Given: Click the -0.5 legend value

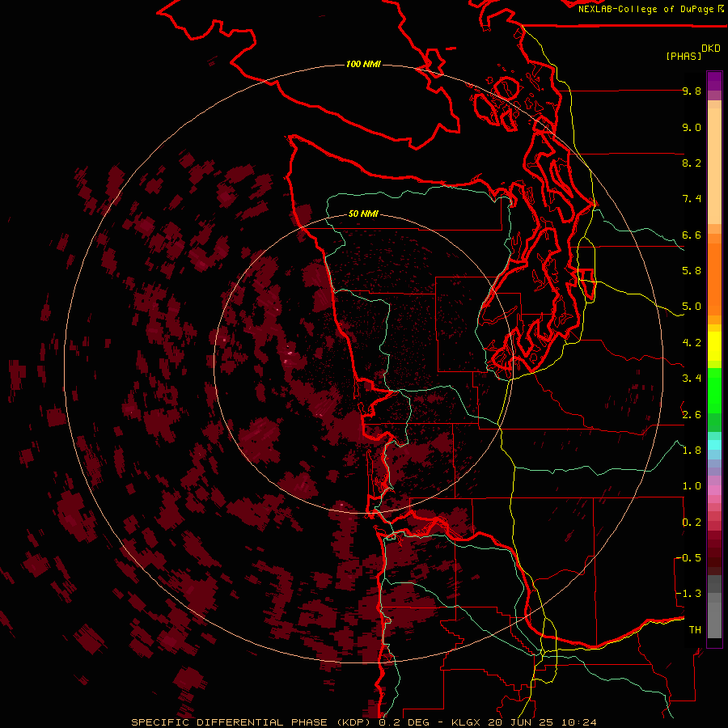Looking at the screenshot, I should coord(688,558).
